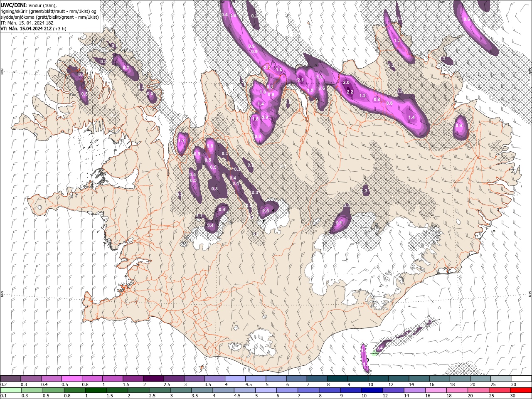
Task: Click the 'slydda/snjókoma' description line
Action: pyautogui.click(x=49, y=17)
